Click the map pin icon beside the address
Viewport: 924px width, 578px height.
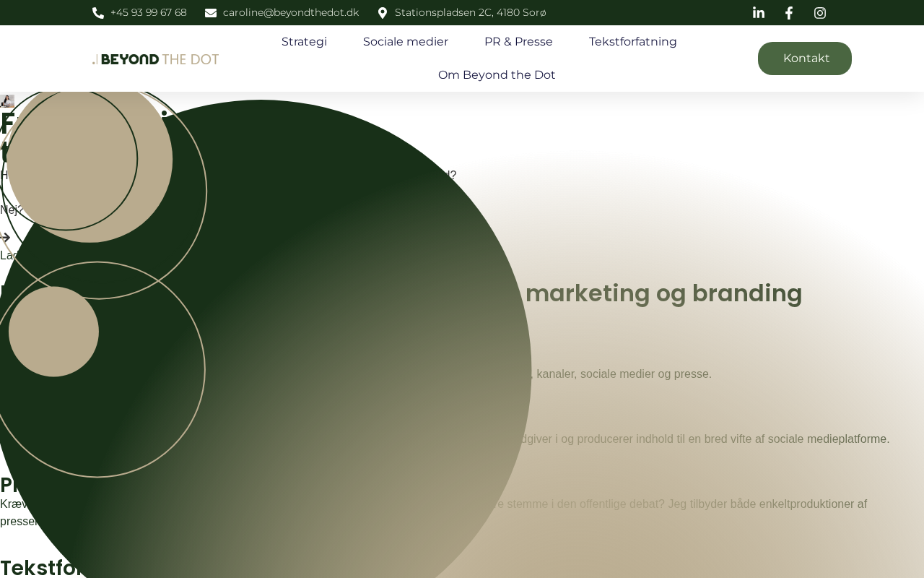click(383, 13)
